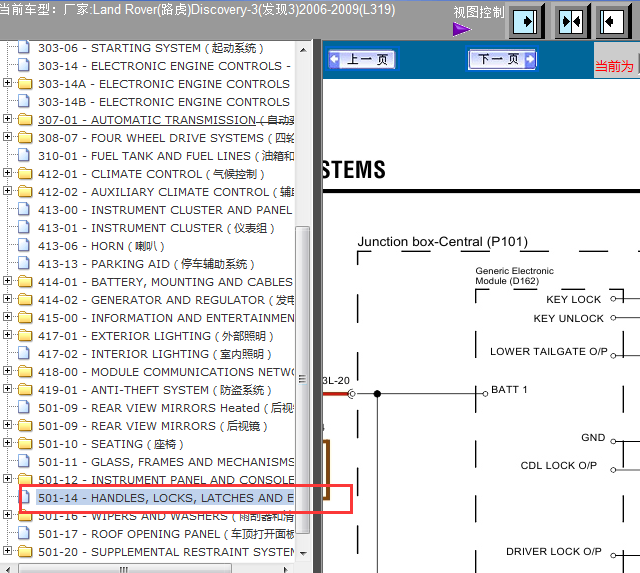This screenshot has height=573, width=640.
Task: Click document icon of 303-06 Starting System
Action: click(24, 47)
